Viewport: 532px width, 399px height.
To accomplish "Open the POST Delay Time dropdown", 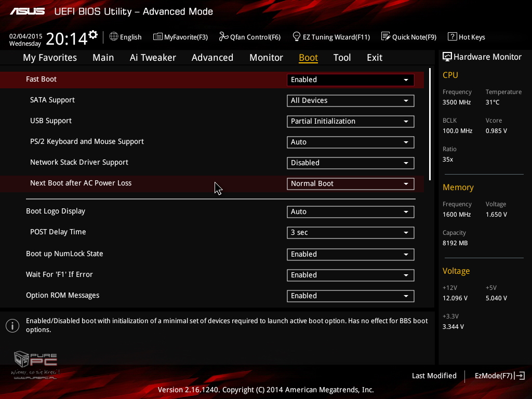I will 350,233.
